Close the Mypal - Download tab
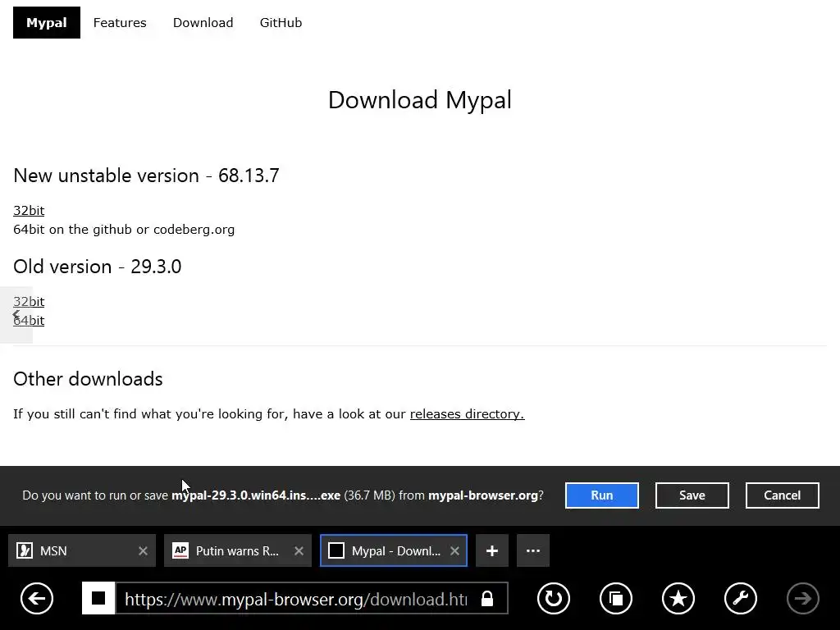 coord(454,550)
